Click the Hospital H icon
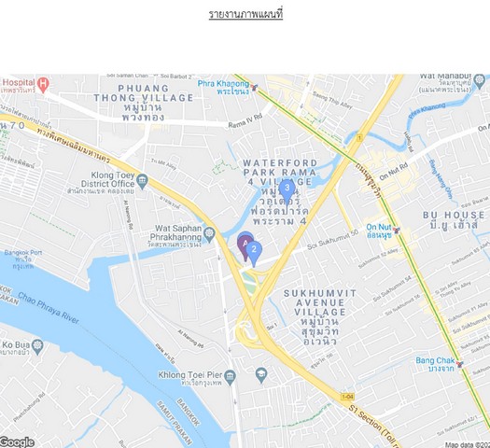 pos(43,85)
